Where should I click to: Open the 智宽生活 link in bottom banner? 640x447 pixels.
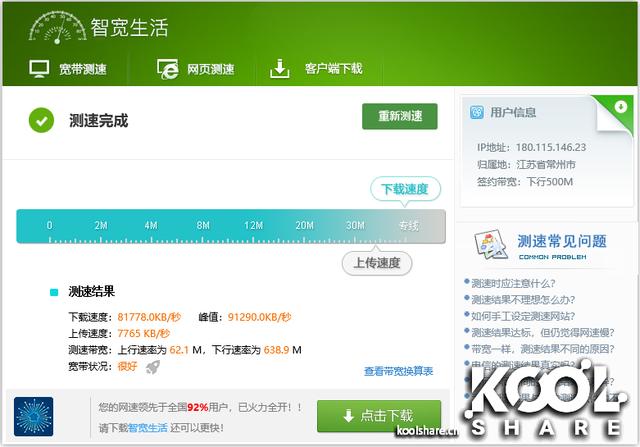(x=148, y=428)
